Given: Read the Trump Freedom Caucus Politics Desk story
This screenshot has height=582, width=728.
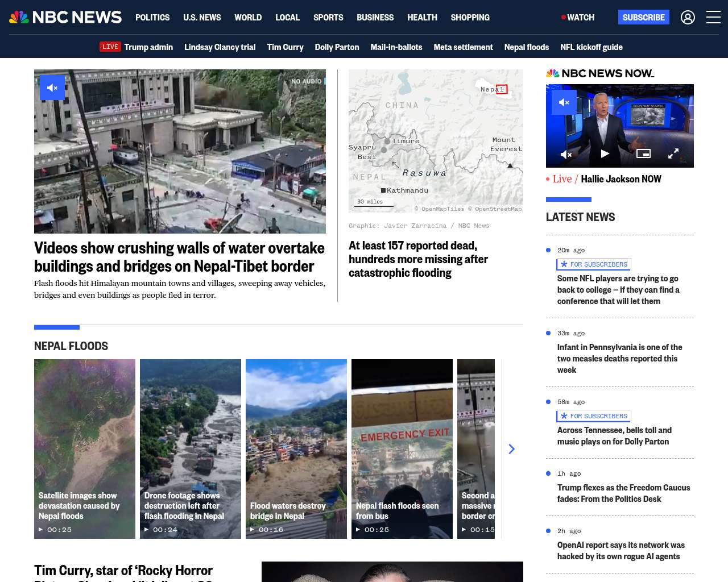Looking at the screenshot, I should pos(623,493).
